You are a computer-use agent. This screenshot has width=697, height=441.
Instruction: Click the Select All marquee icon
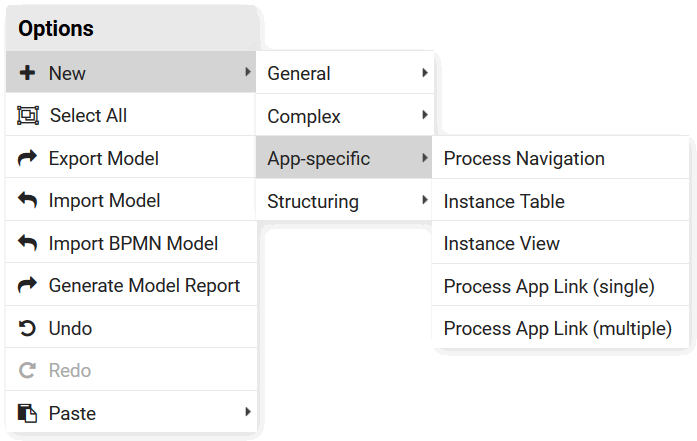[x=27, y=115]
